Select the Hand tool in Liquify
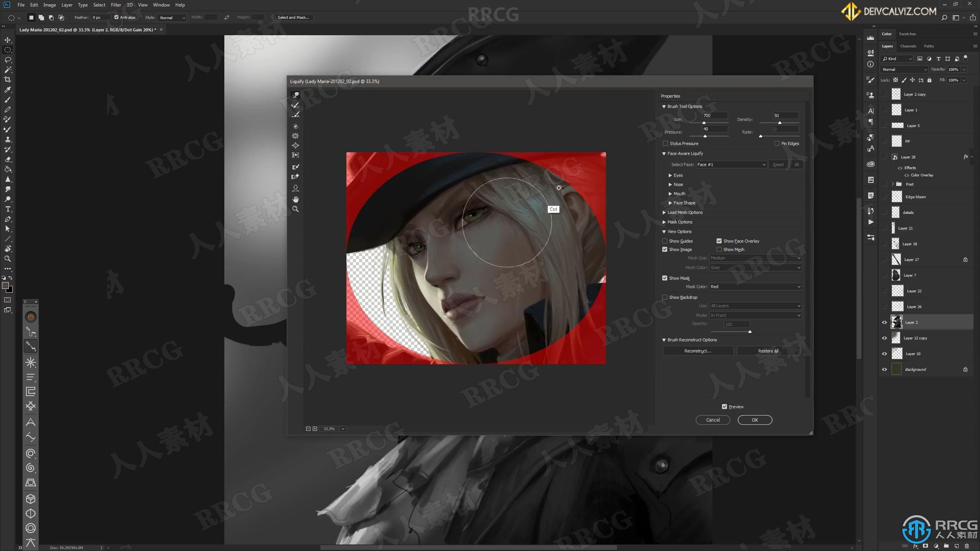The width and height of the screenshot is (980, 551). click(296, 199)
